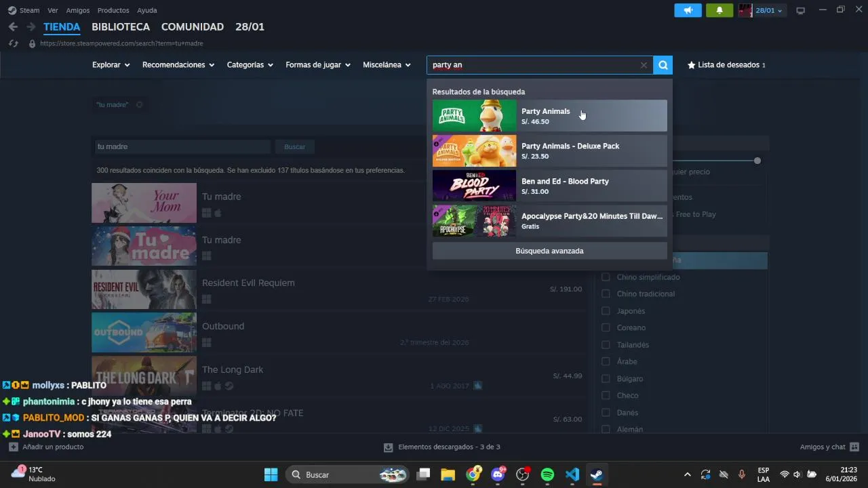
Task: Select Ben and Ed - Blood Party result
Action: click(x=549, y=186)
